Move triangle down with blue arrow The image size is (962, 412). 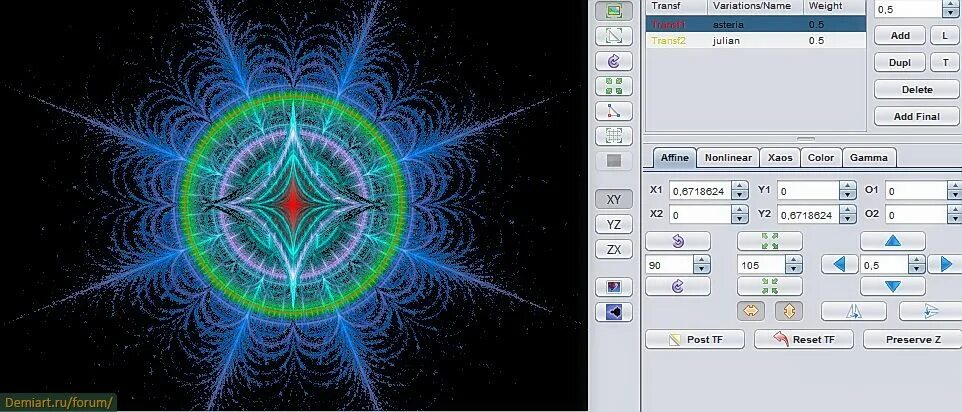coord(893,286)
